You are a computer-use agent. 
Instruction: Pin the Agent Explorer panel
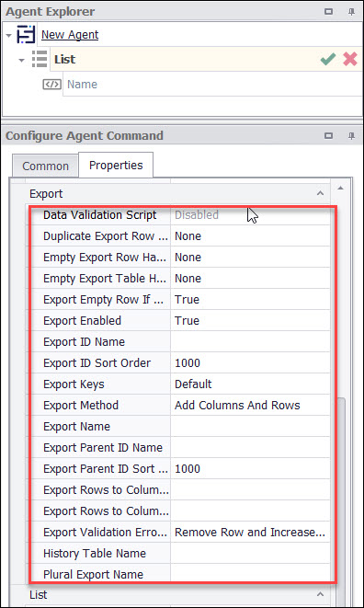[351, 12]
